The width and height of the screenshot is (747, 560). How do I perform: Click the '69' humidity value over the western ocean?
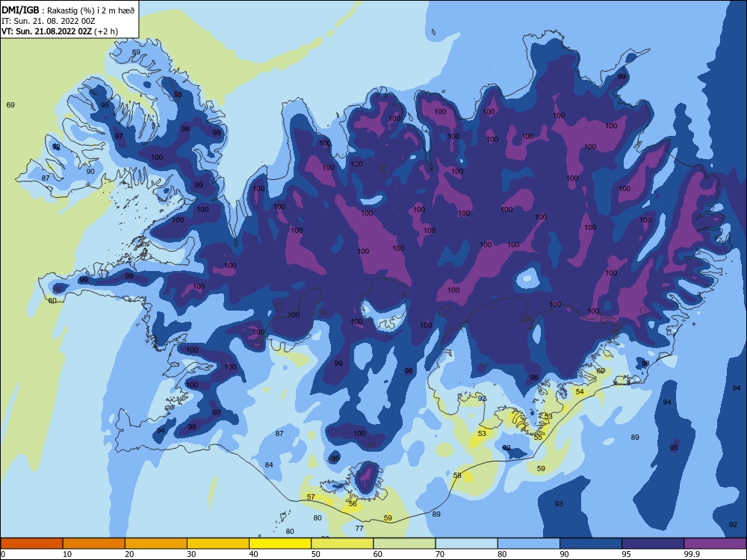click(10, 105)
